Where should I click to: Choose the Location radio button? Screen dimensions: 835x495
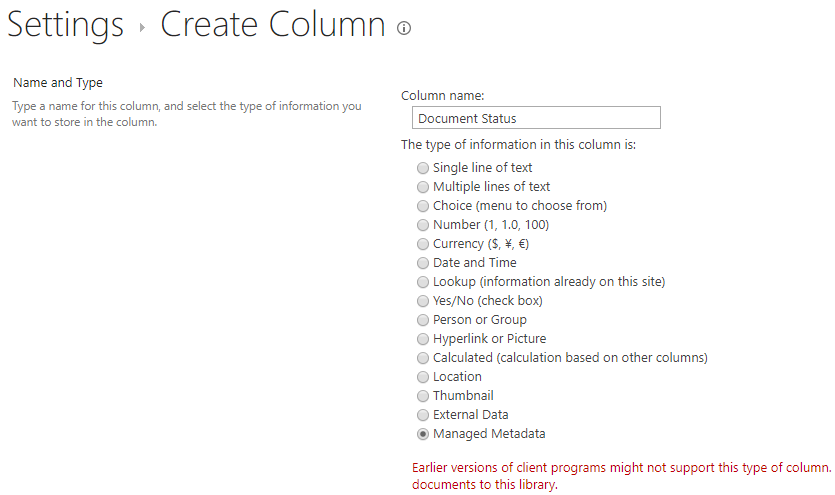(x=423, y=377)
